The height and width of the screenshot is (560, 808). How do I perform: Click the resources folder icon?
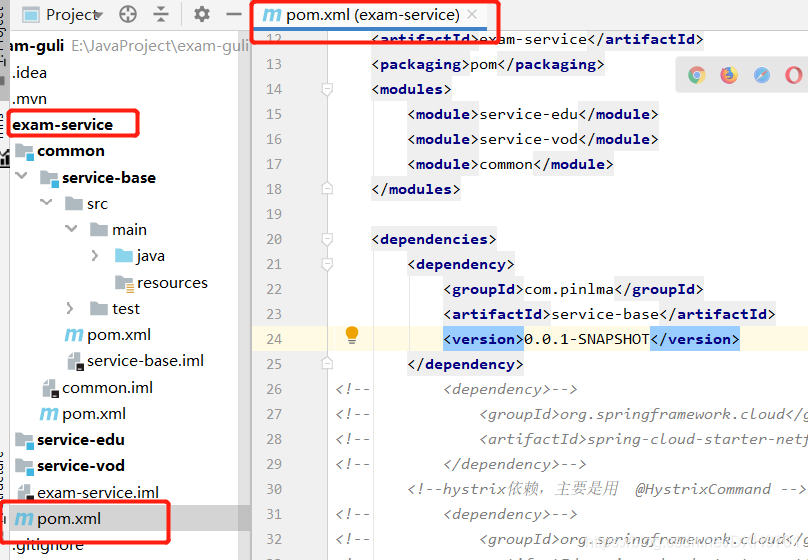click(125, 283)
